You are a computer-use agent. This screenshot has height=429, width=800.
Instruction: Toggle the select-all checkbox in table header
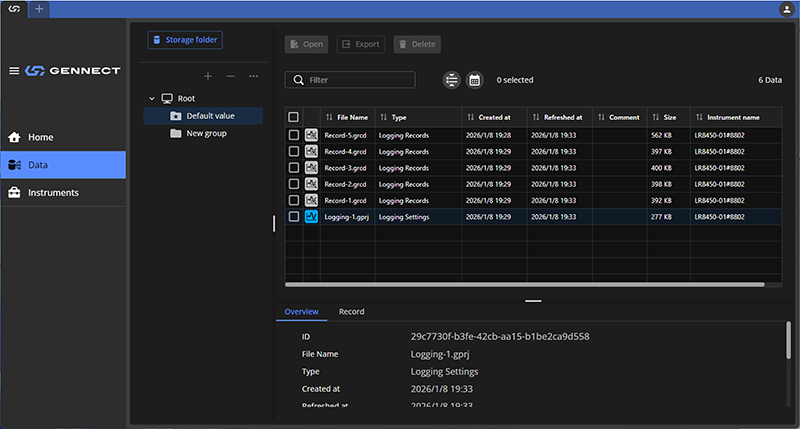[293, 117]
